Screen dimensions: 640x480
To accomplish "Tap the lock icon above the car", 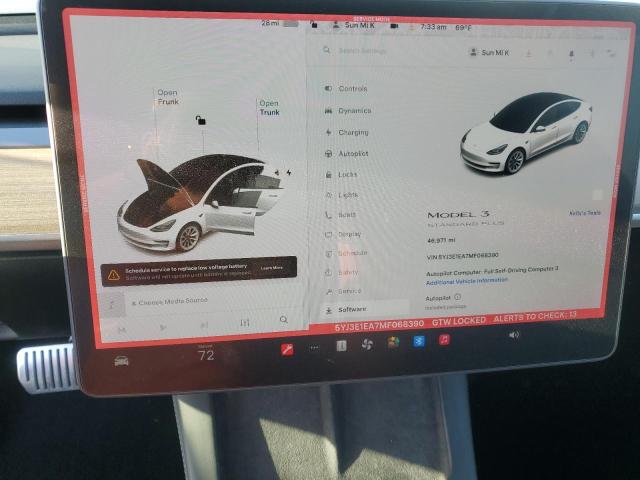I will tap(200, 120).
